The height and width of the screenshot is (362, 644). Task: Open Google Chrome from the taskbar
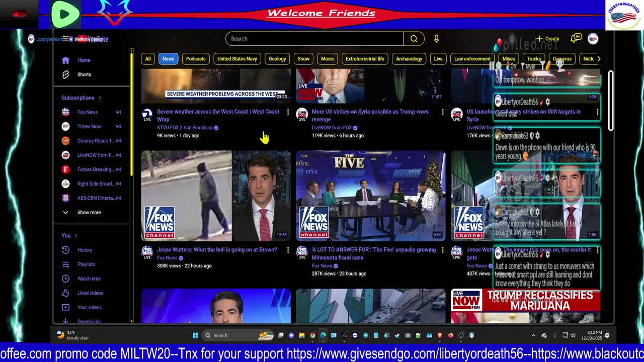pos(312,335)
